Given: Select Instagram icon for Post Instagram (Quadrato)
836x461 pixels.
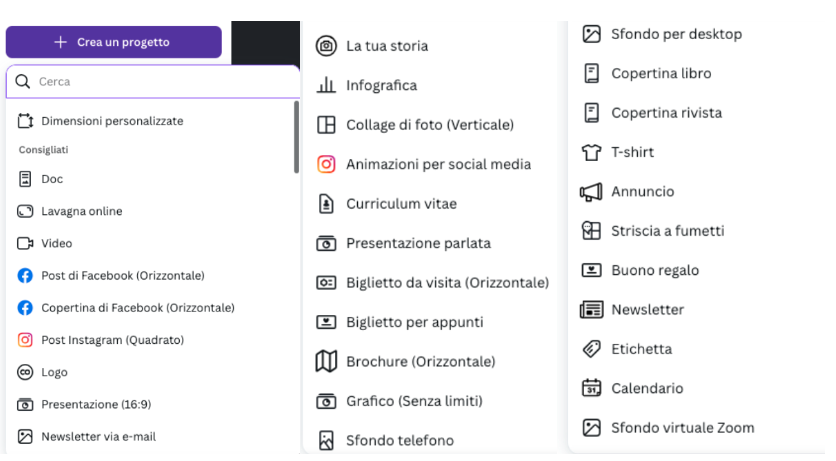Looking at the screenshot, I should pos(25,340).
